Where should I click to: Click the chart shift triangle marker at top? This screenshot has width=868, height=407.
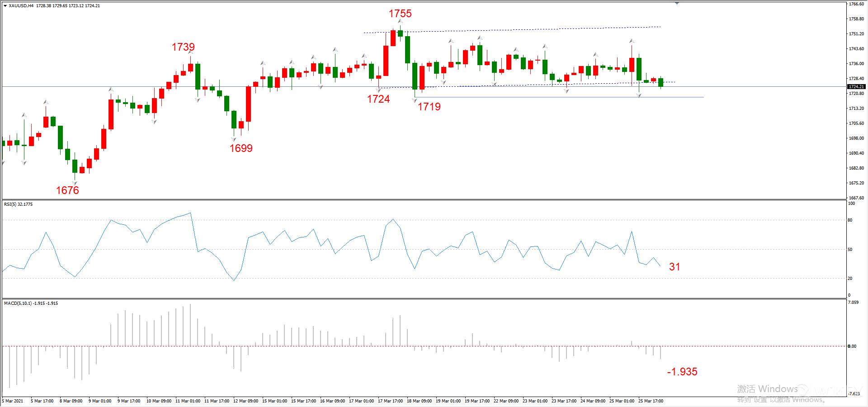click(x=677, y=3)
